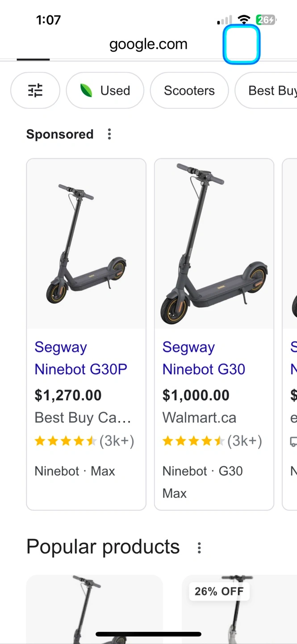
Task: Open the search filters icon chip
Action: (35, 90)
